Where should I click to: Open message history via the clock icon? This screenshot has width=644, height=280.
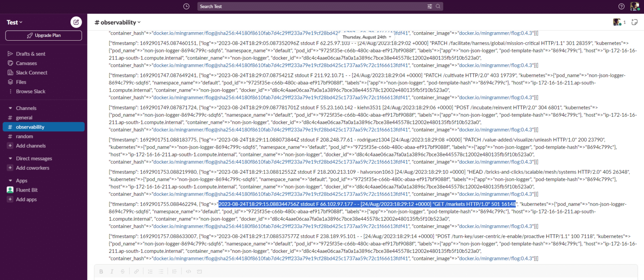186,6
